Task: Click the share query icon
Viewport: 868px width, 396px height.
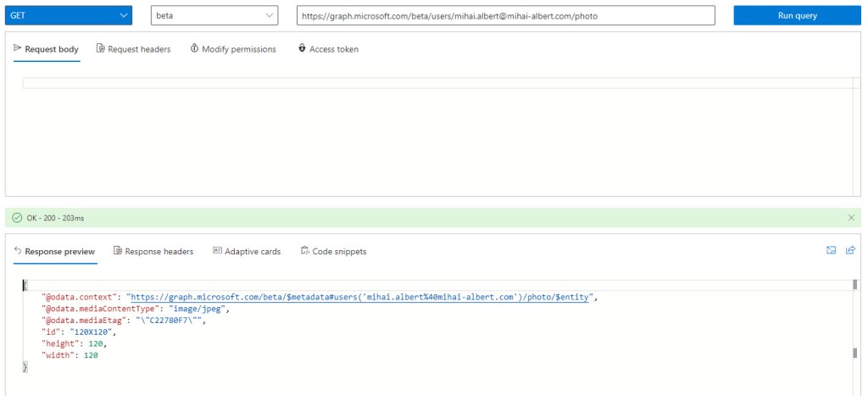Action: coord(850,250)
